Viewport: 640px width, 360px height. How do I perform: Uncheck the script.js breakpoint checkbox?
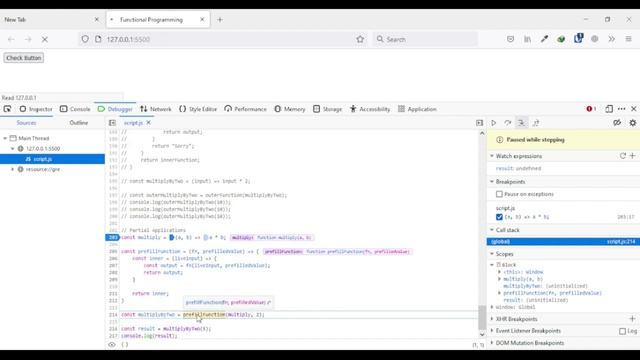[499, 217]
